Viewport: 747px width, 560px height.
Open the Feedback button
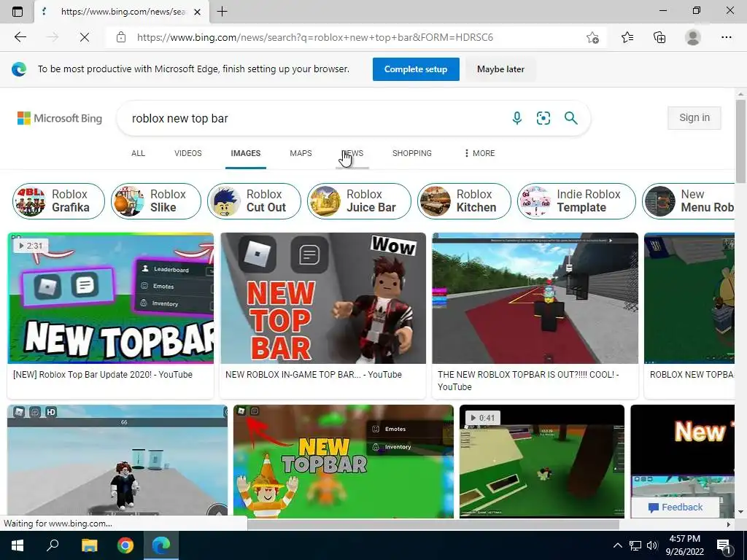pyautogui.click(x=675, y=507)
